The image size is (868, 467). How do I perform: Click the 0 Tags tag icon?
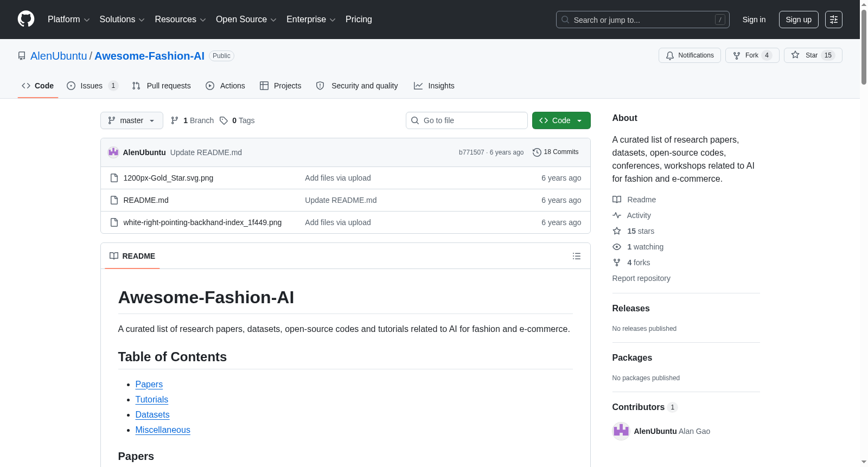click(x=224, y=120)
